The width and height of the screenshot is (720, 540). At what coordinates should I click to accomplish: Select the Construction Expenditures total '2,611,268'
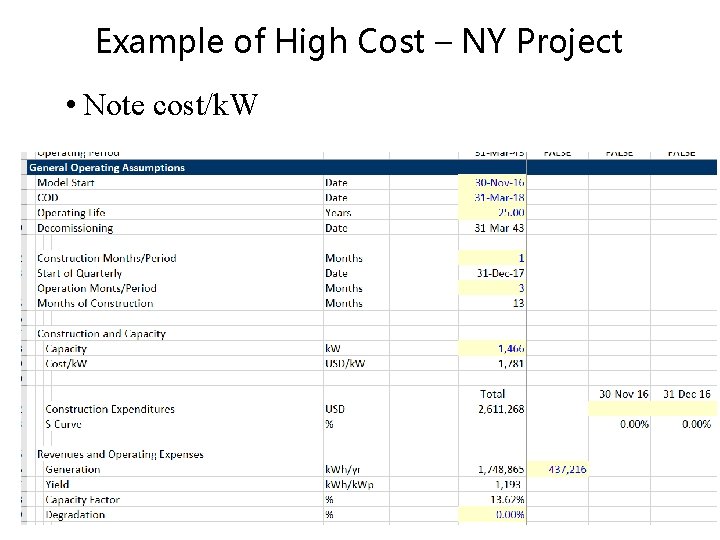click(501, 409)
